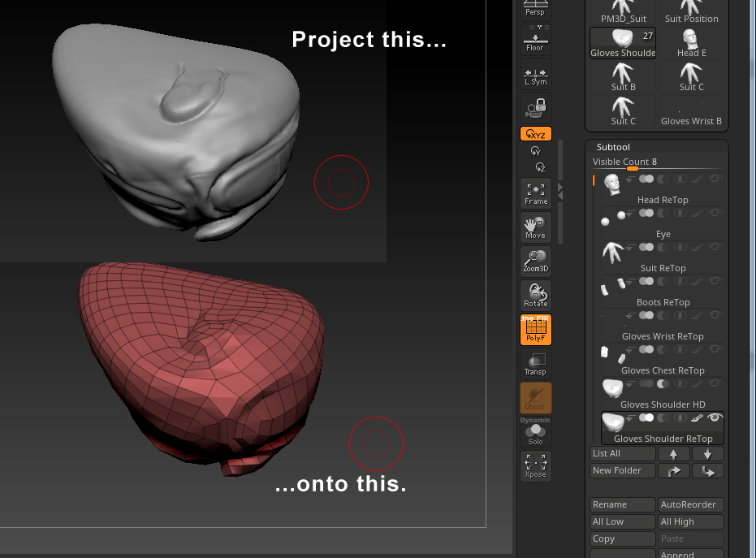The width and height of the screenshot is (756, 558).
Task: Select the Gloves Chest ReTop subtool name
Action: coord(663,370)
